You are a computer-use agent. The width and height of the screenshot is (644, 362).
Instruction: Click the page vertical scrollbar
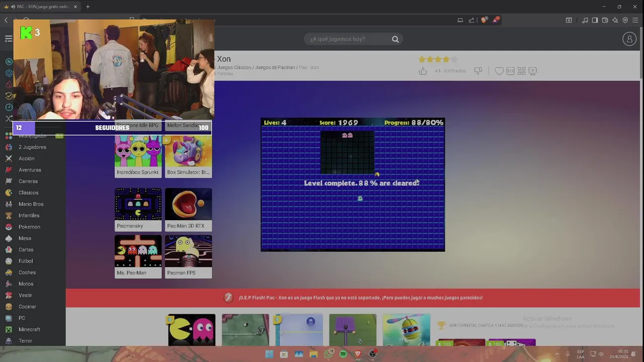click(641, 53)
